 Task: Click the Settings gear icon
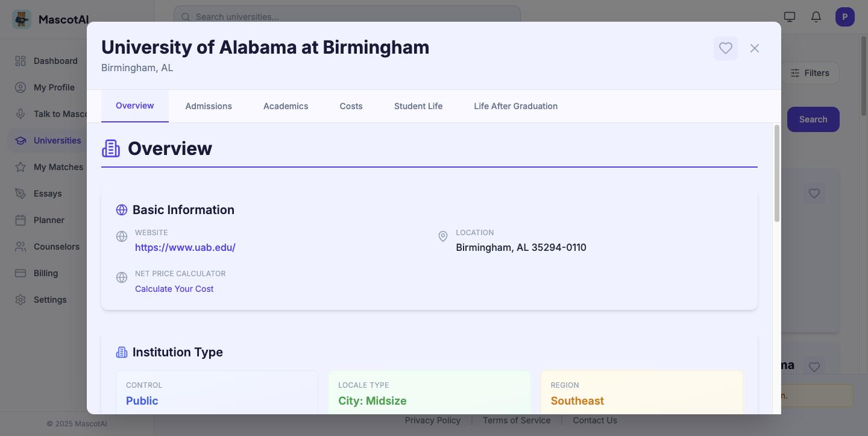point(20,300)
